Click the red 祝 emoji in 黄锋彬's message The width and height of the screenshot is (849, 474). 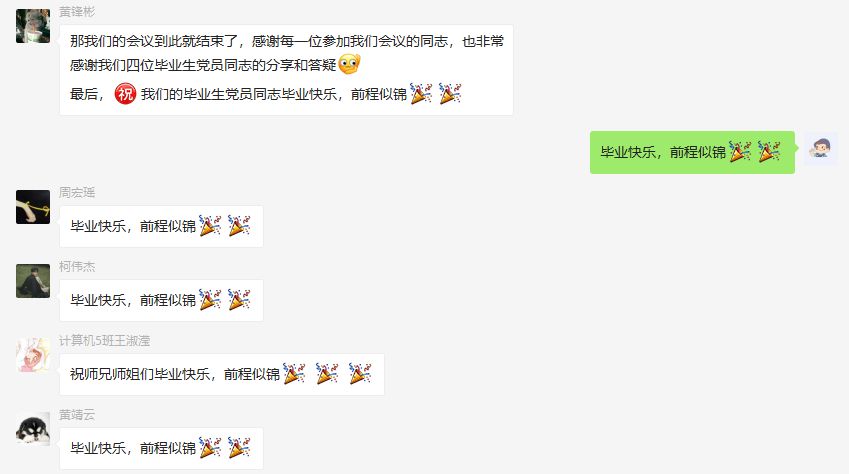point(125,94)
